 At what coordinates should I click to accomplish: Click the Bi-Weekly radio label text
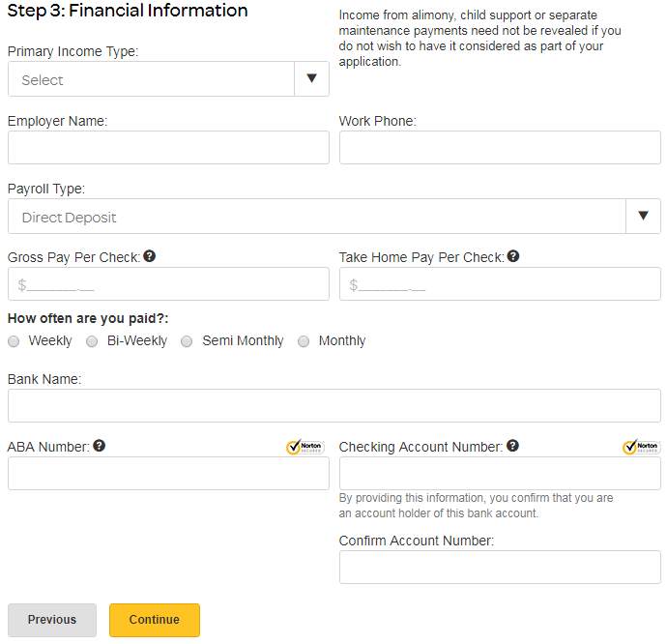[137, 341]
